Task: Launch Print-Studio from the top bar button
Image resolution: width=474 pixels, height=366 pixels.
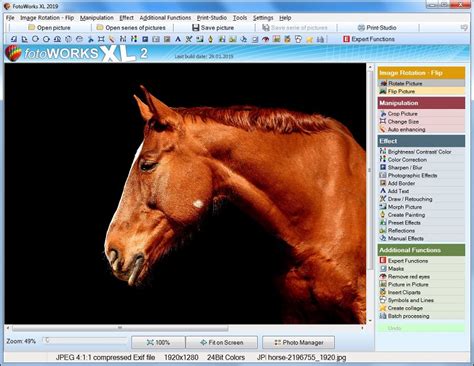Action: coord(377,28)
